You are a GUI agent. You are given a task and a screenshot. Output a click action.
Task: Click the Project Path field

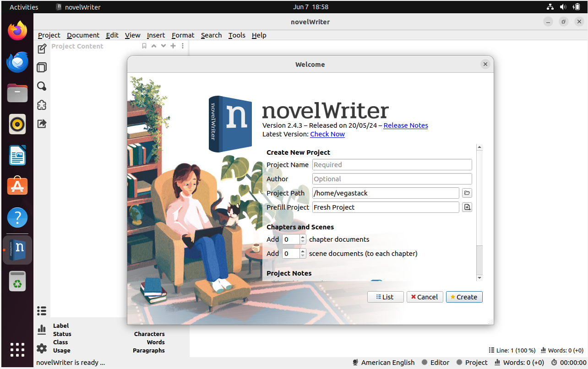tap(386, 193)
